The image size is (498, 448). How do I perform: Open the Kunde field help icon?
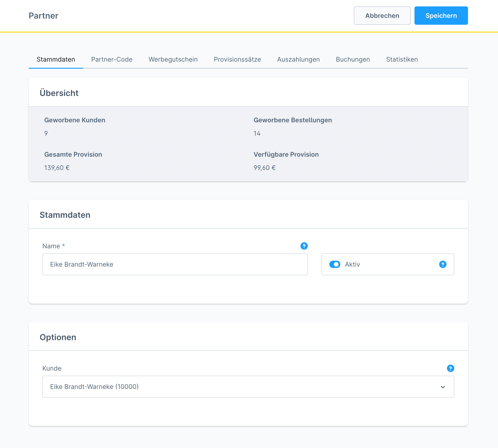(450, 368)
